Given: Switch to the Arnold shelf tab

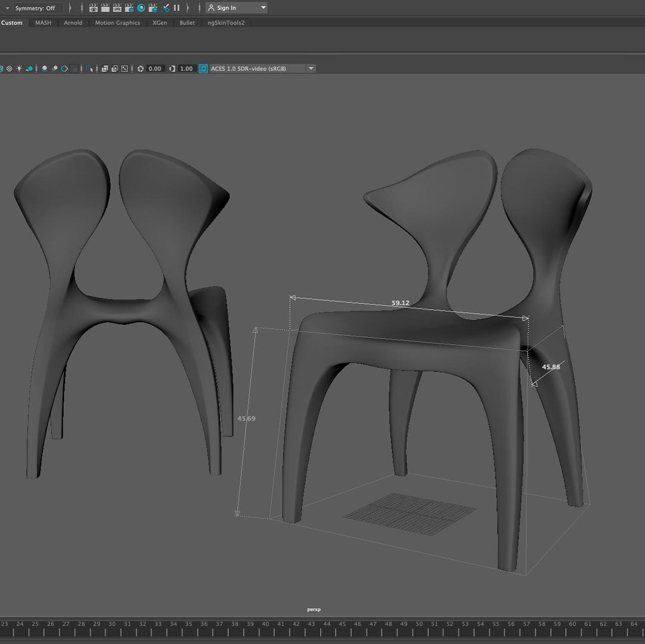Looking at the screenshot, I should point(73,23).
